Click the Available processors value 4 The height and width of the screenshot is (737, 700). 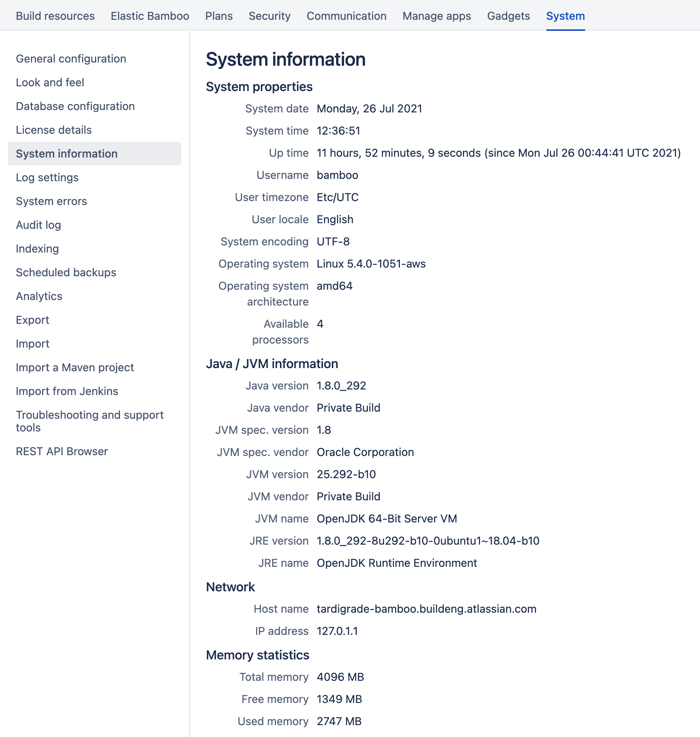pos(320,324)
